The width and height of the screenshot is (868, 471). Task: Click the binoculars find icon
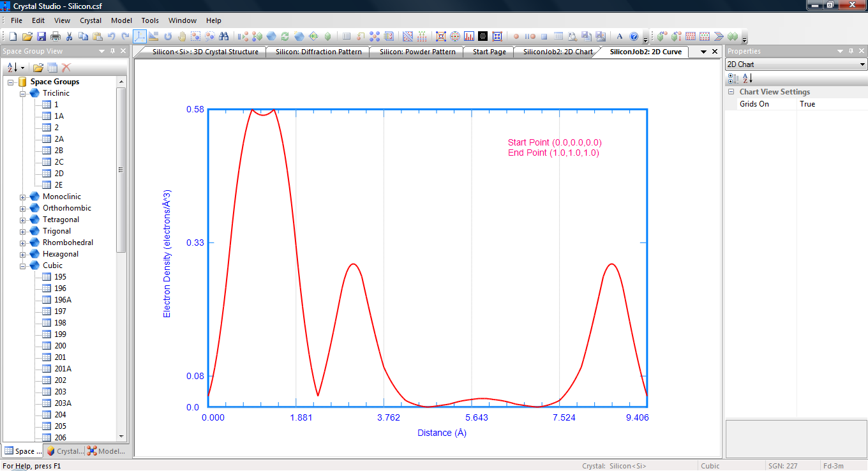224,36
